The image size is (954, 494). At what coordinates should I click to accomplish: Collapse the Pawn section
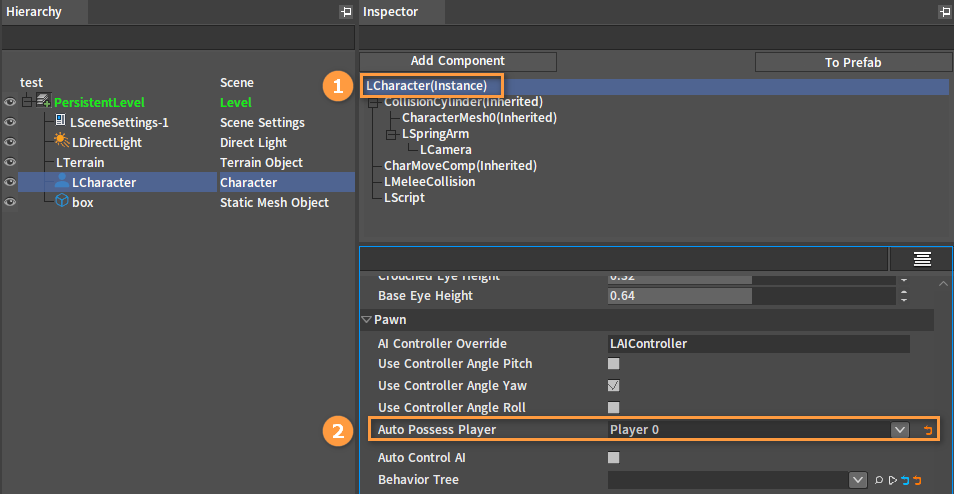tap(367, 319)
